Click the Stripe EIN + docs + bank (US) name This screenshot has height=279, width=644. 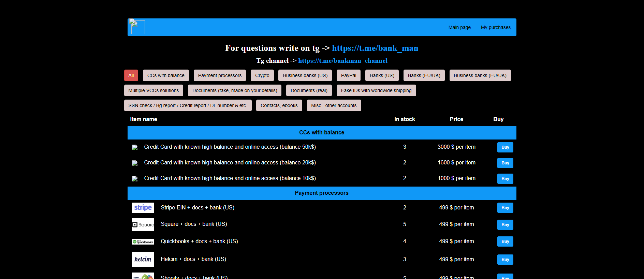197,208
